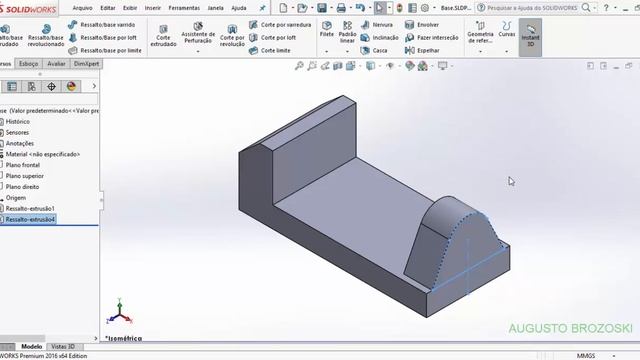Click the New document icon
This screenshot has height=360, width=640.
click(x=283, y=7)
